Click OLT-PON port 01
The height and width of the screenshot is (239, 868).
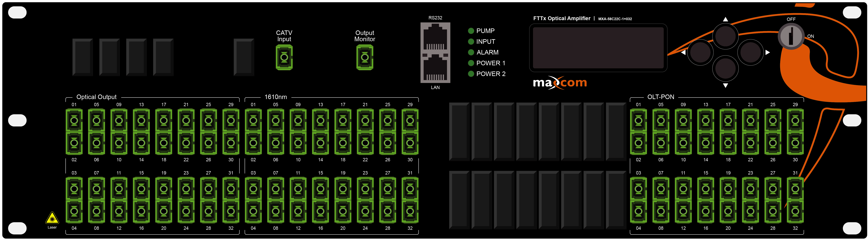(638, 120)
